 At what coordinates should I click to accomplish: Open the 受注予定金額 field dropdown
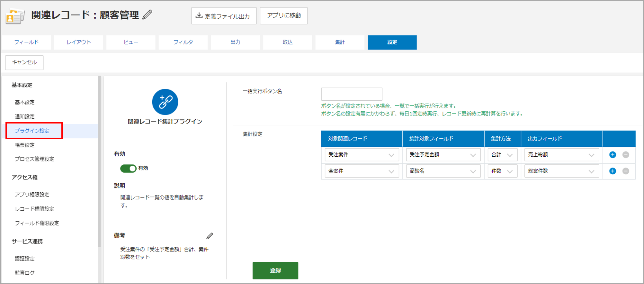443,155
